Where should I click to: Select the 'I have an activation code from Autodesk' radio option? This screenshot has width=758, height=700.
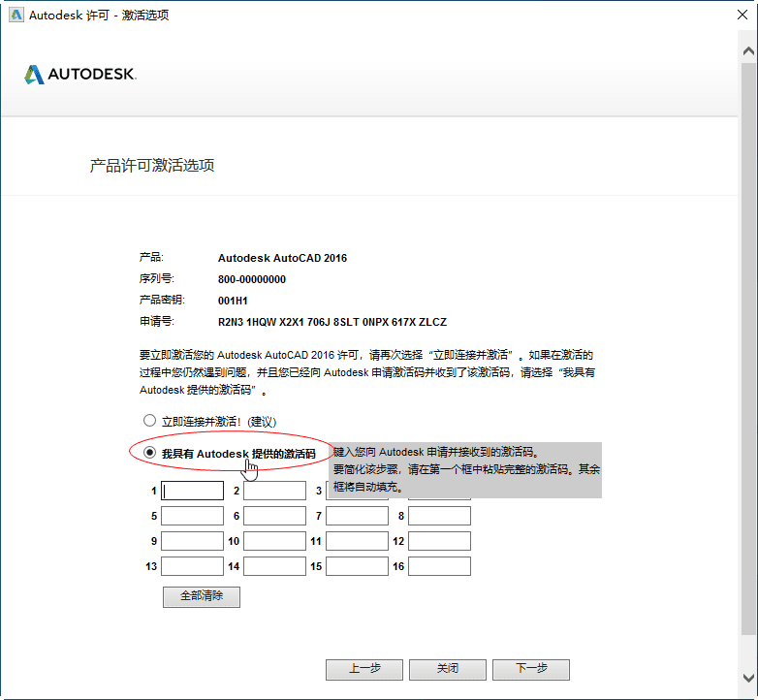149,453
